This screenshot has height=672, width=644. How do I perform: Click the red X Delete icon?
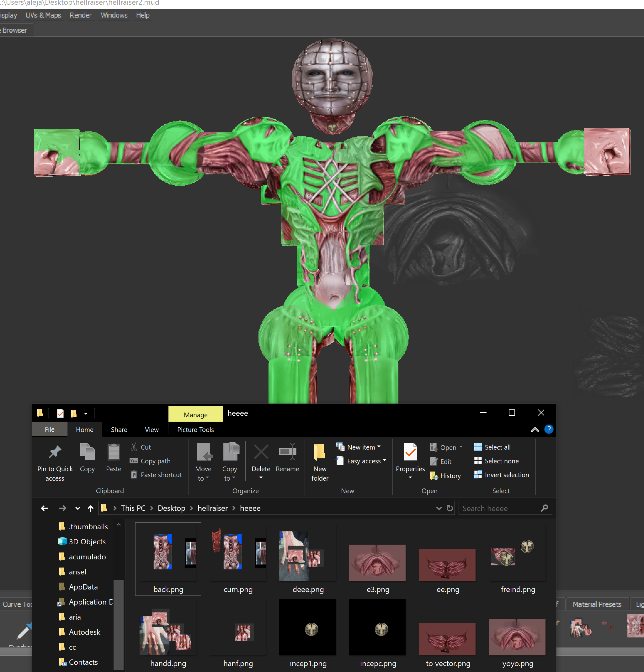pos(261,452)
